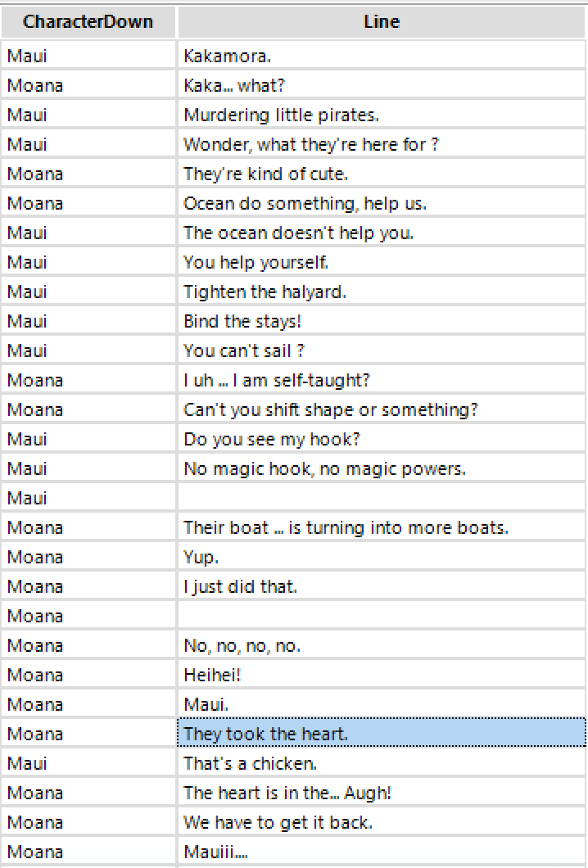The height and width of the screenshot is (868, 588).
Task: Click the 'Mauiii....' line cell
Action: pyautogui.click(x=382, y=852)
